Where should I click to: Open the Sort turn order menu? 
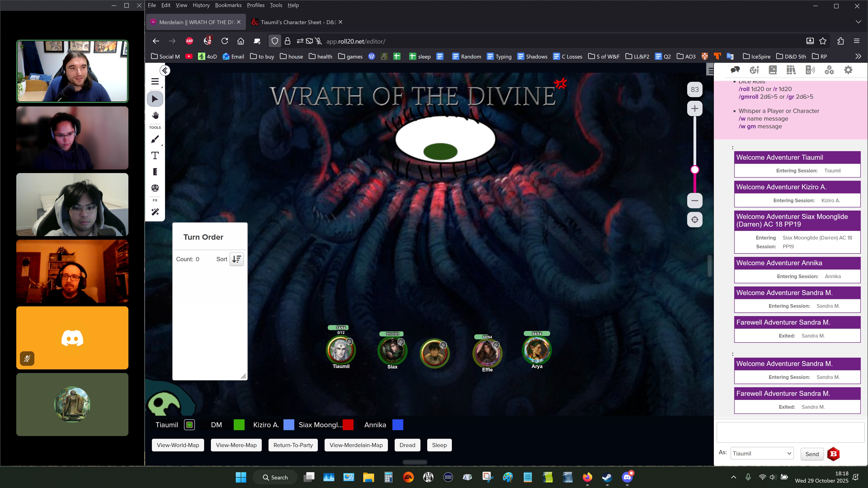[236, 259]
